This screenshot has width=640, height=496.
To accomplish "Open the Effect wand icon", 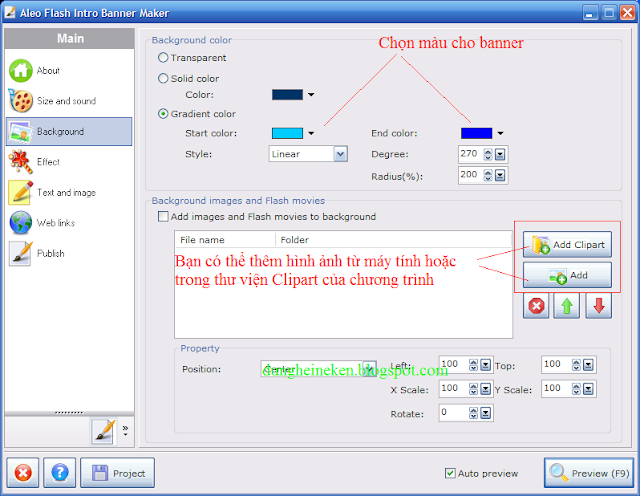I will [x=20, y=162].
